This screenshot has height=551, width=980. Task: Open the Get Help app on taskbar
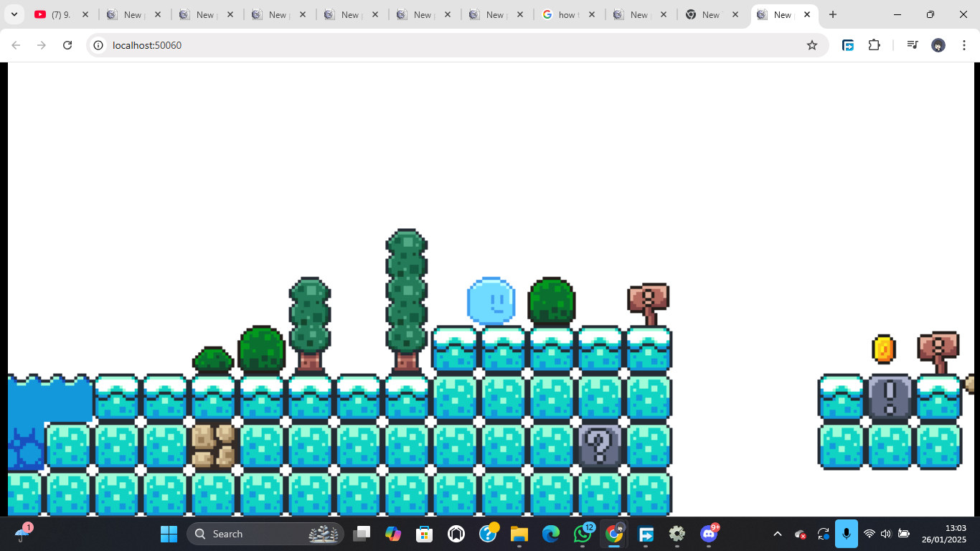tap(488, 534)
